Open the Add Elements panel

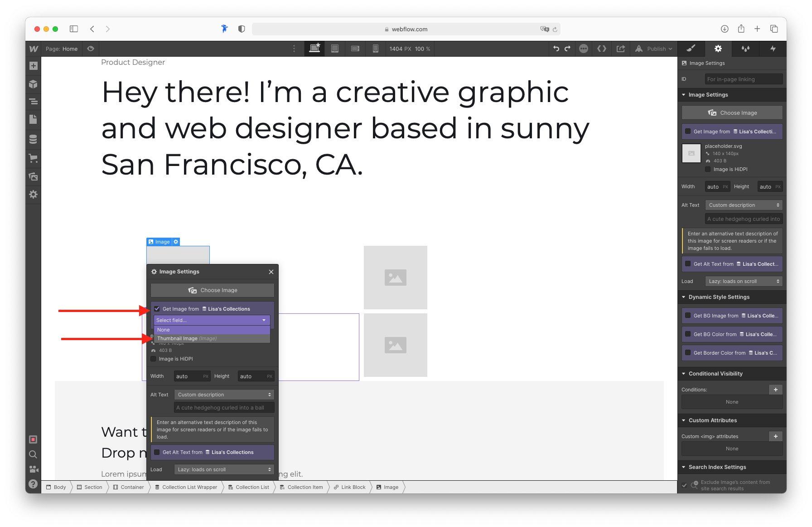click(33, 65)
